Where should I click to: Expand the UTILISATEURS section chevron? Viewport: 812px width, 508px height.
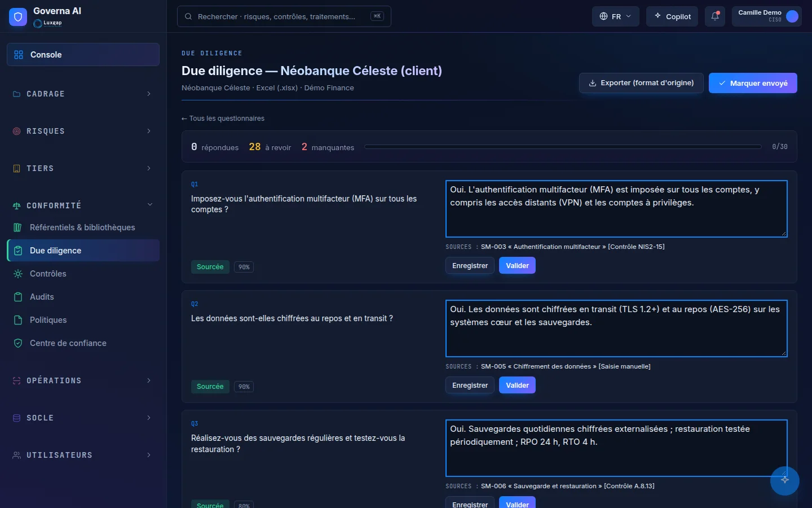pyautogui.click(x=149, y=455)
